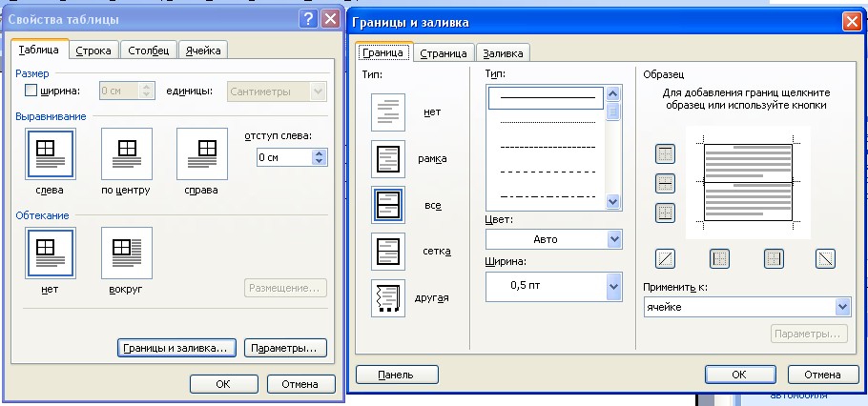Enable the 'ширина' checkbox
This screenshot has height=406, width=868.
click(x=31, y=91)
